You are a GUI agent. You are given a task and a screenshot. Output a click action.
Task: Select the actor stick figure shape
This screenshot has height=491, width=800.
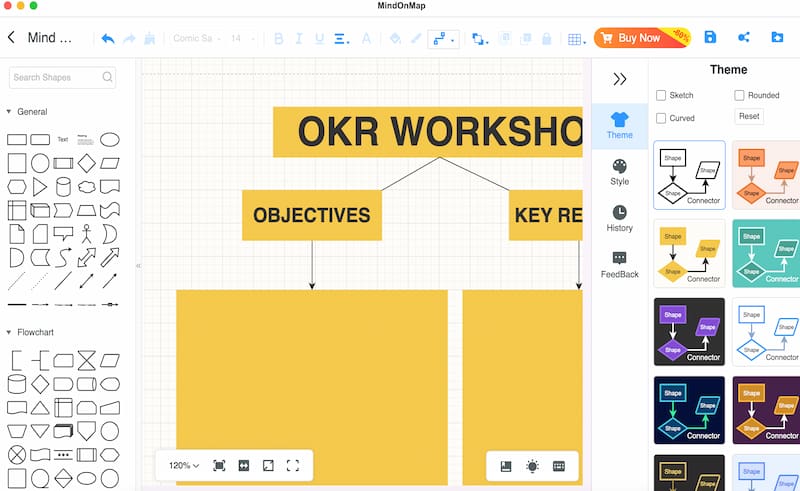87,234
